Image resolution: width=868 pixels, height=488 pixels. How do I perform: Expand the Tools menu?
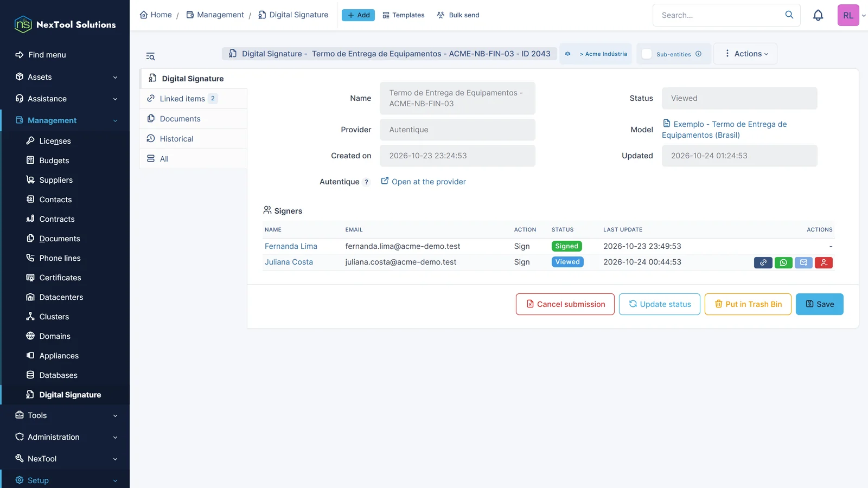(x=66, y=415)
